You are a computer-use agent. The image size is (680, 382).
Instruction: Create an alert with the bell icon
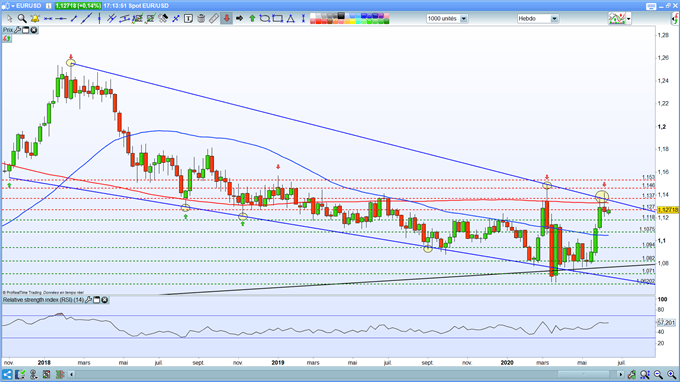(35, 19)
